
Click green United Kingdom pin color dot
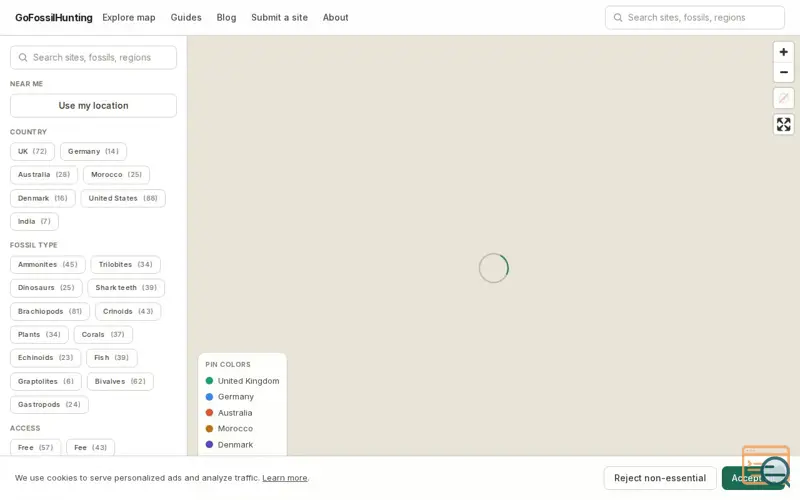point(209,381)
